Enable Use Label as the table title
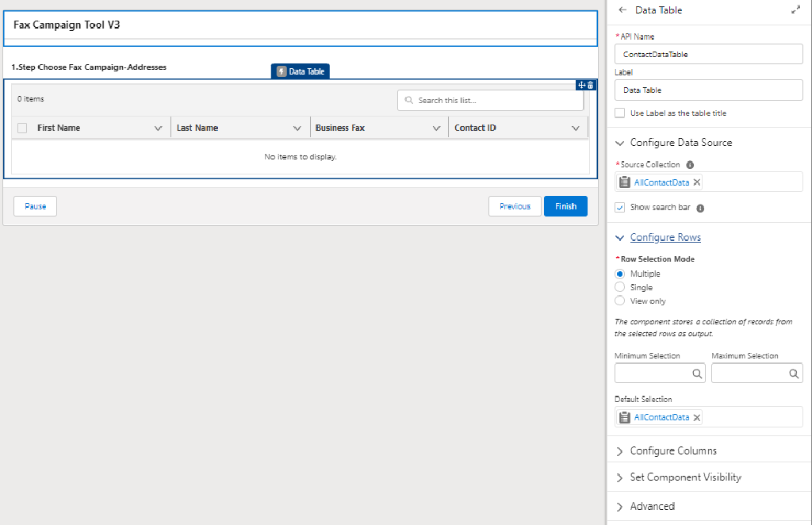 [620, 113]
